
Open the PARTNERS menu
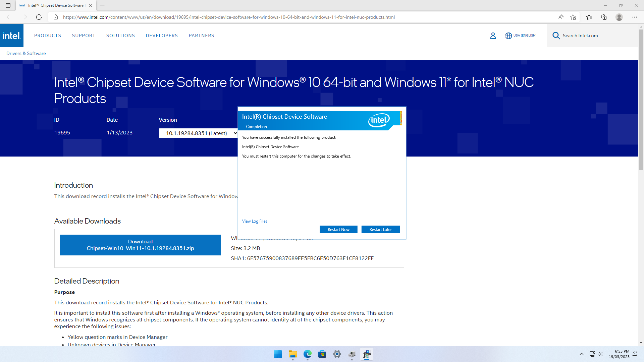tap(202, 36)
